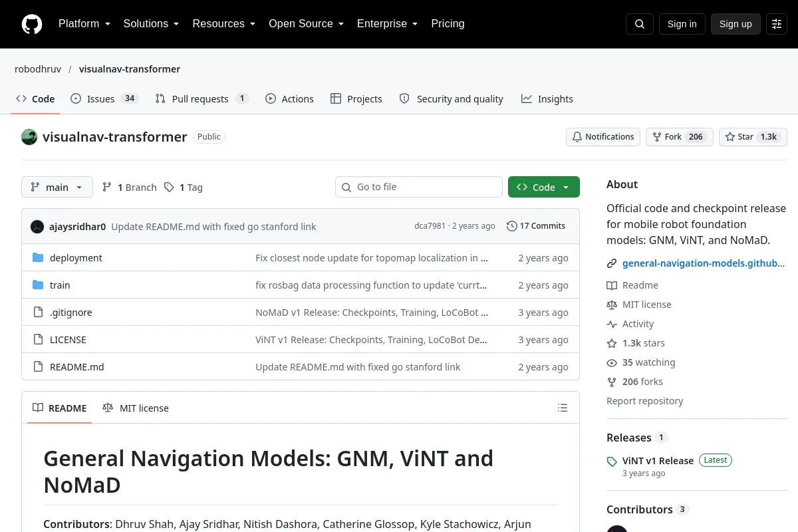
Task: Switch to Security and quality tab
Action: [451, 99]
